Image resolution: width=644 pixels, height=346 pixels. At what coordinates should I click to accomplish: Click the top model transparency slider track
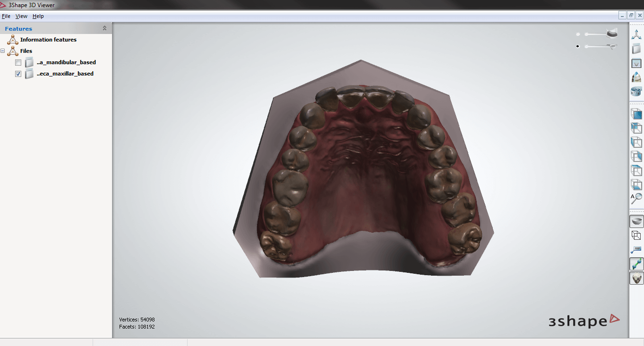(x=596, y=34)
